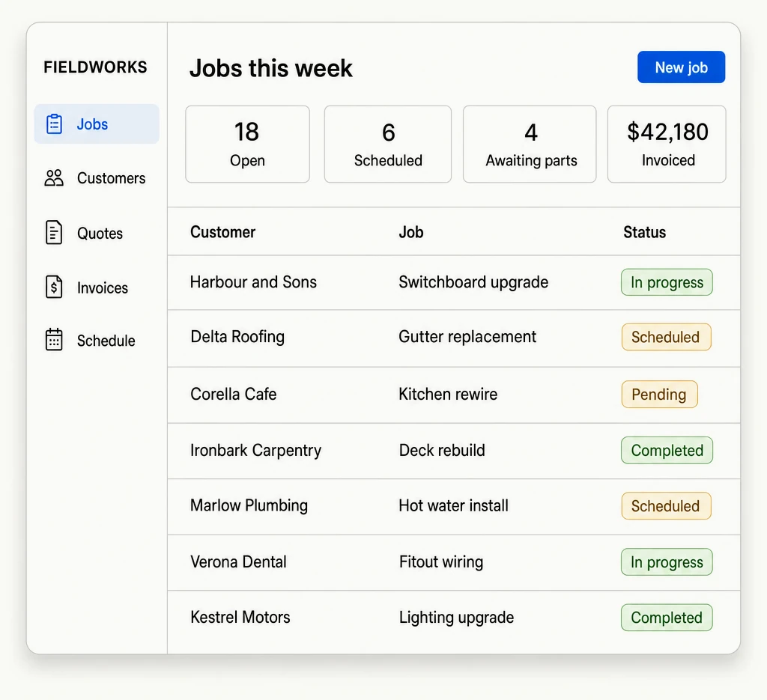Click the Status column header
This screenshot has height=700, width=767.
tap(644, 231)
